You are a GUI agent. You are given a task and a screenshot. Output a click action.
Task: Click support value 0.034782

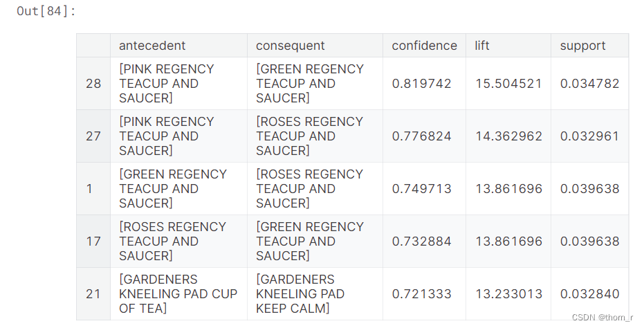point(589,84)
